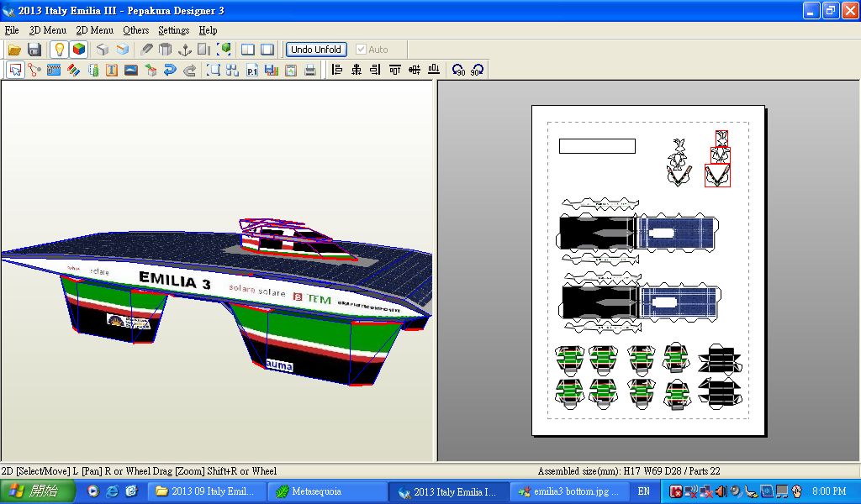Open the EN language bar selector
The width and height of the screenshot is (861, 504).
(x=644, y=491)
